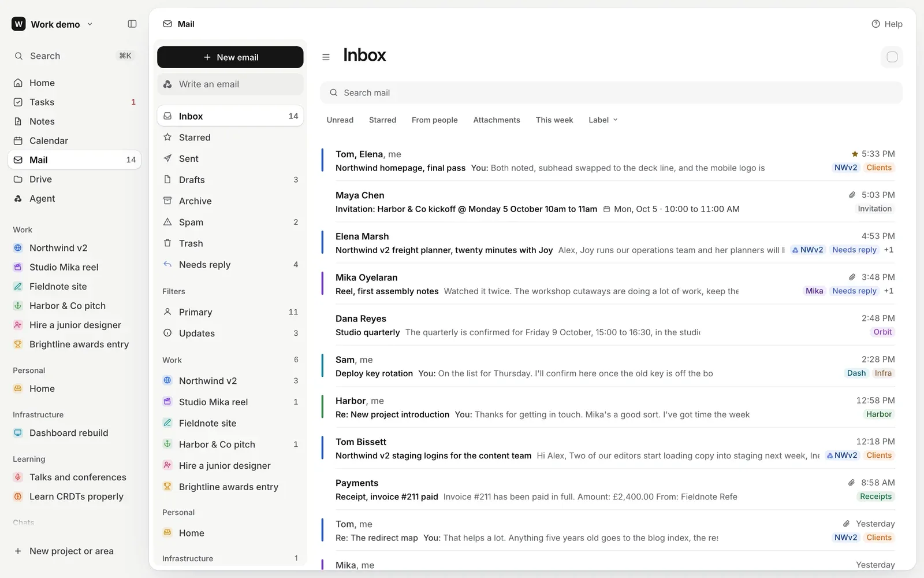The height and width of the screenshot is (578, 924).
Task: Show the Updates filter mailbox
Action: [x=230, y=334]
